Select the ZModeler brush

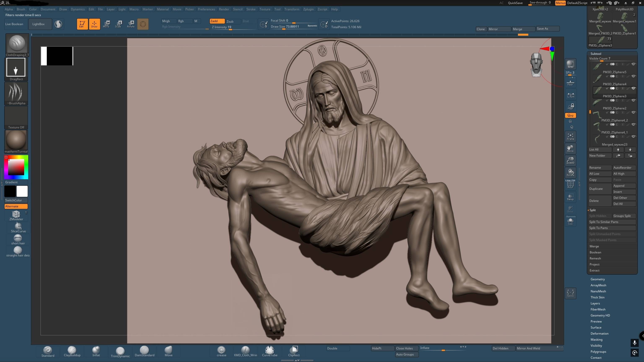(16, 215)
